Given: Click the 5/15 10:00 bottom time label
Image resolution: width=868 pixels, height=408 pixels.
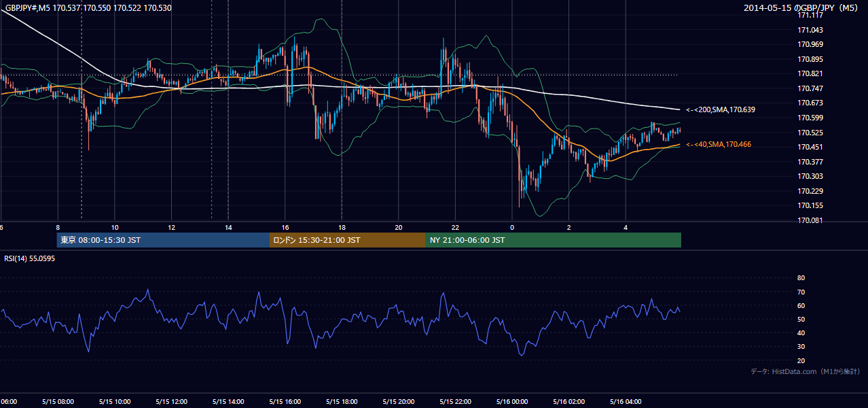Looking at the screenshot, I should tap(113, 401).
